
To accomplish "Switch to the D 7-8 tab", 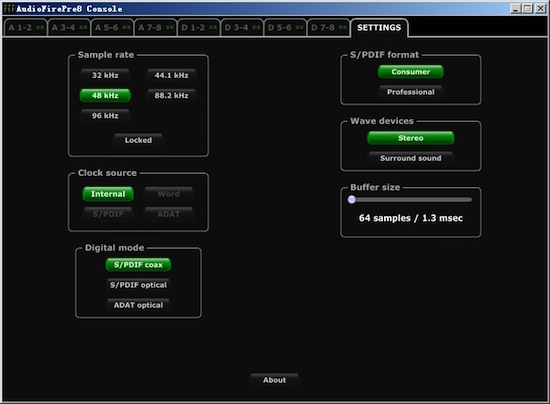I will coord(328,28).
